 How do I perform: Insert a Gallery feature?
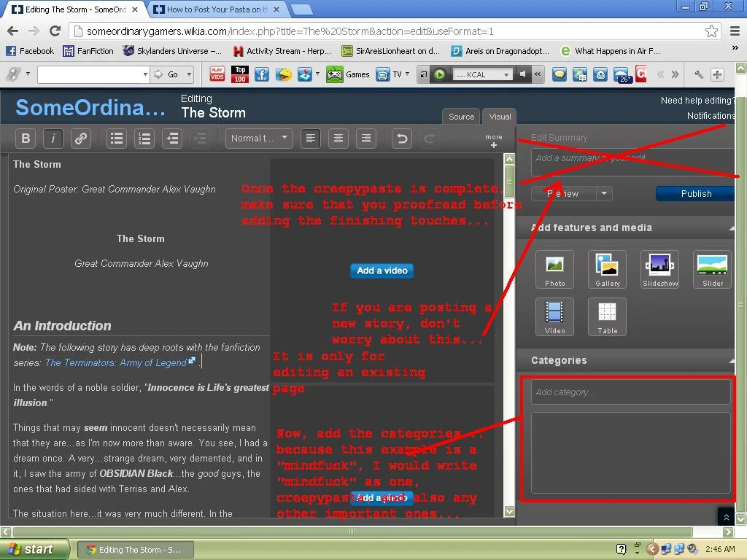(608, 270)
